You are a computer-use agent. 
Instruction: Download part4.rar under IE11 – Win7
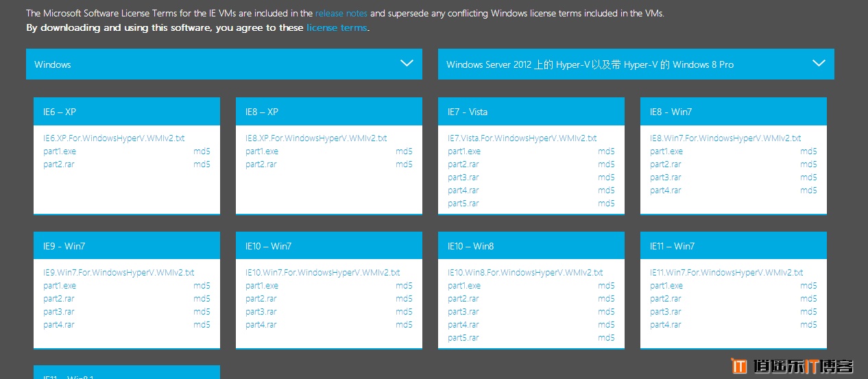pyautogui.click(x=665, y=325)
